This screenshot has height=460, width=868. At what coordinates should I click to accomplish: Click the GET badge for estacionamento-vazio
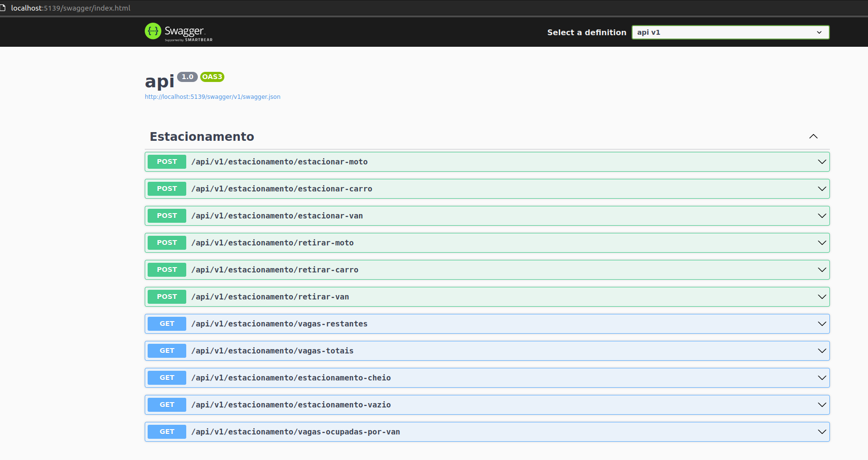click(167, 405)
